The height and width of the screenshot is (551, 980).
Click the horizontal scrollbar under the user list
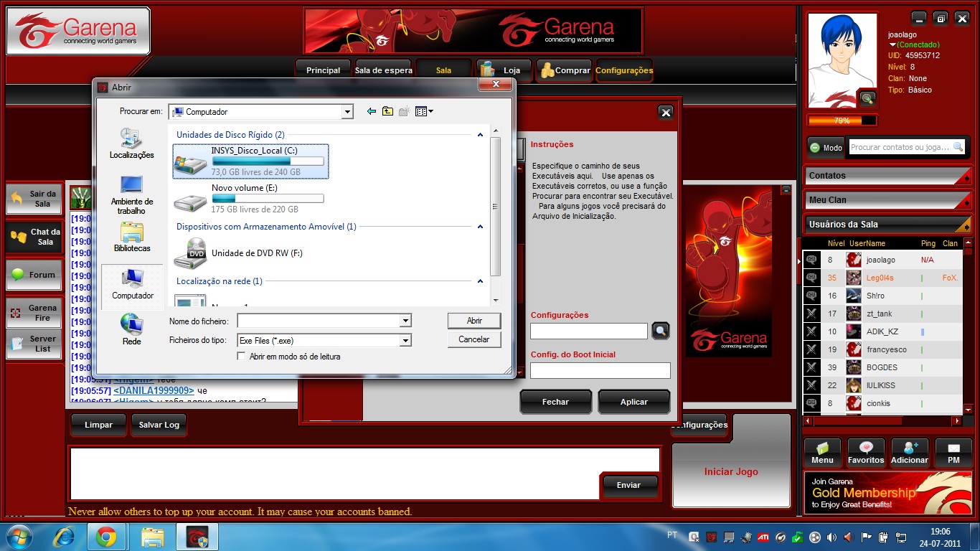[882, 421]
